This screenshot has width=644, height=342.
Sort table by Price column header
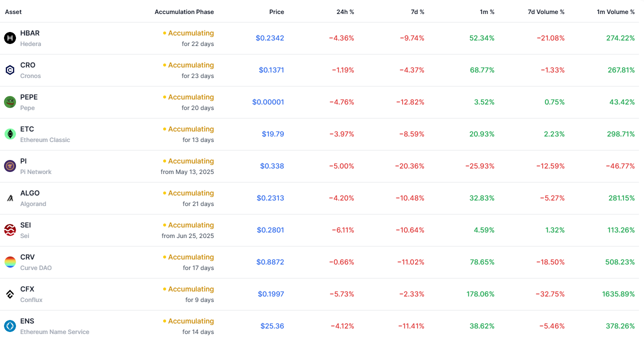(x=277, y=12)
